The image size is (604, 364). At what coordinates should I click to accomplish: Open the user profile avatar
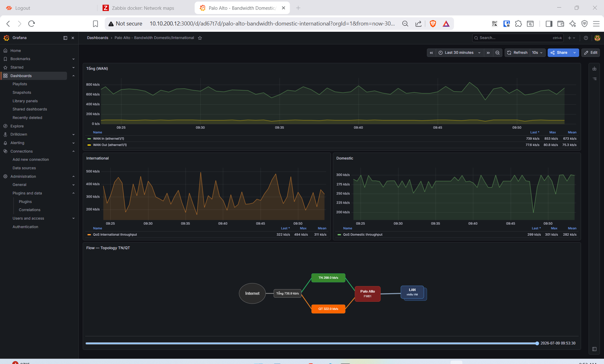point(597,38)
